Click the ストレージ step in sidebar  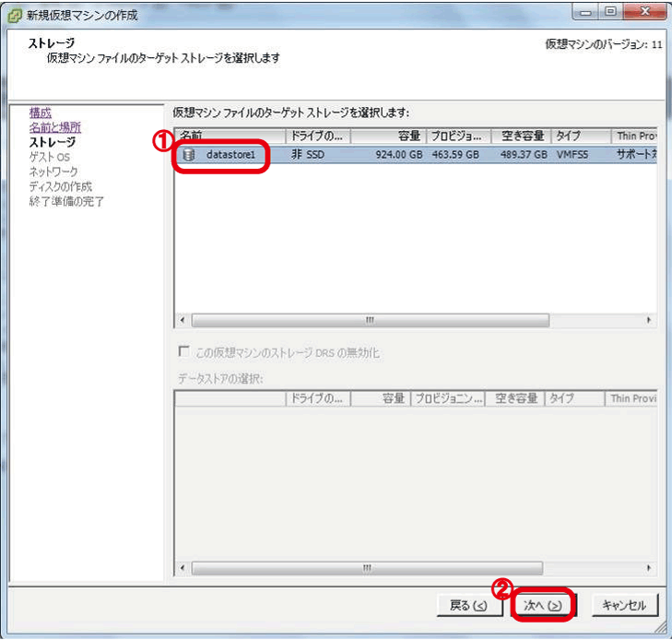click(53, 142)
